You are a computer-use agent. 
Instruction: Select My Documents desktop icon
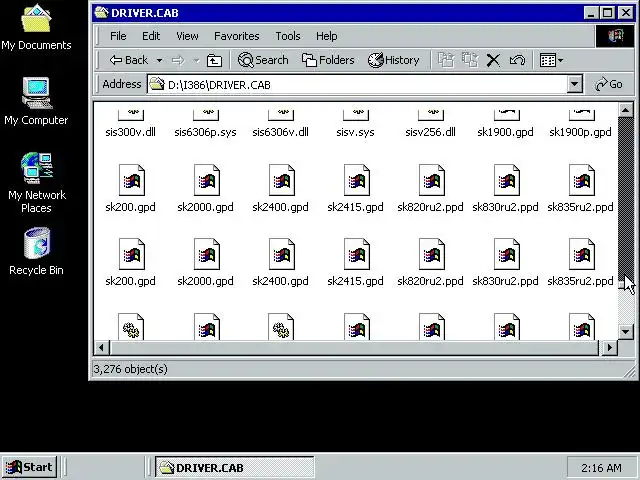pyautogui.click(x=36, y=27)
